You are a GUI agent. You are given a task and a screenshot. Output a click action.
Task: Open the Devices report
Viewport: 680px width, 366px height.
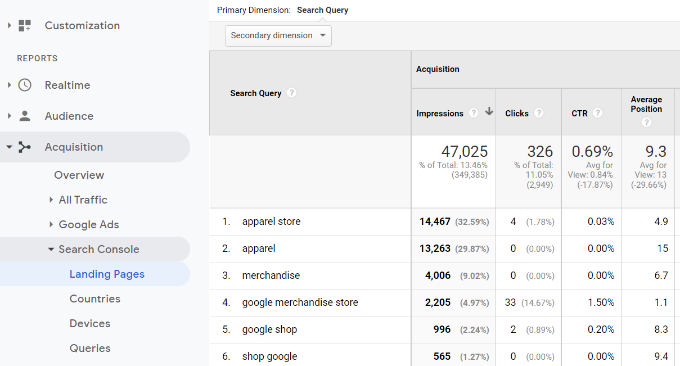pyautogui.click(x=90, y=324)
